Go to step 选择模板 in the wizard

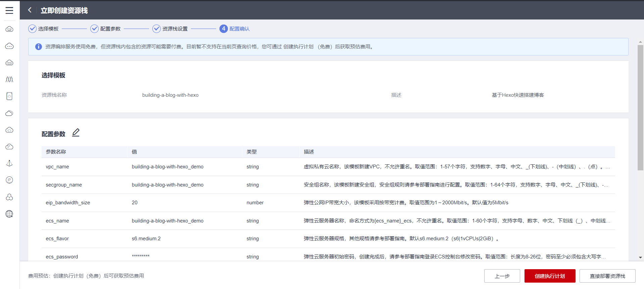pos(44,29)
